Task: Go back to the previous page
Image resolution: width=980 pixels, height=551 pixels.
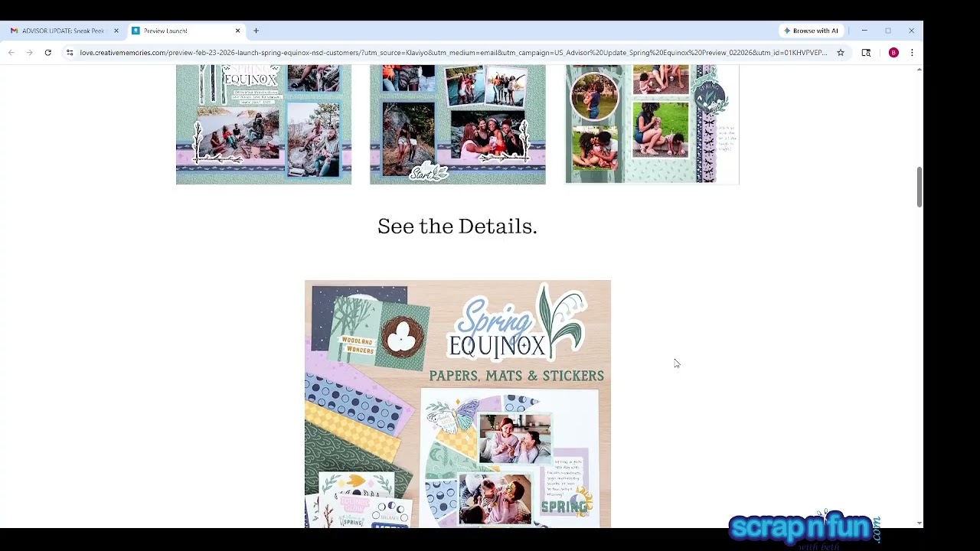Action: 11,53
